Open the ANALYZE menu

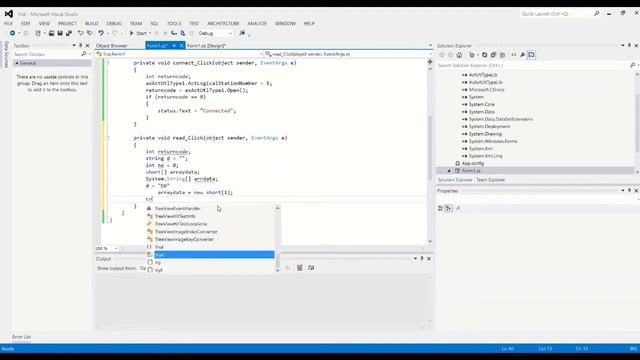257,24
